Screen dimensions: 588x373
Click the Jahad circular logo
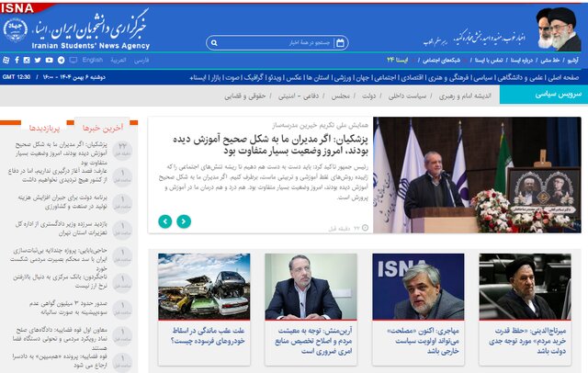pos(15,30)
